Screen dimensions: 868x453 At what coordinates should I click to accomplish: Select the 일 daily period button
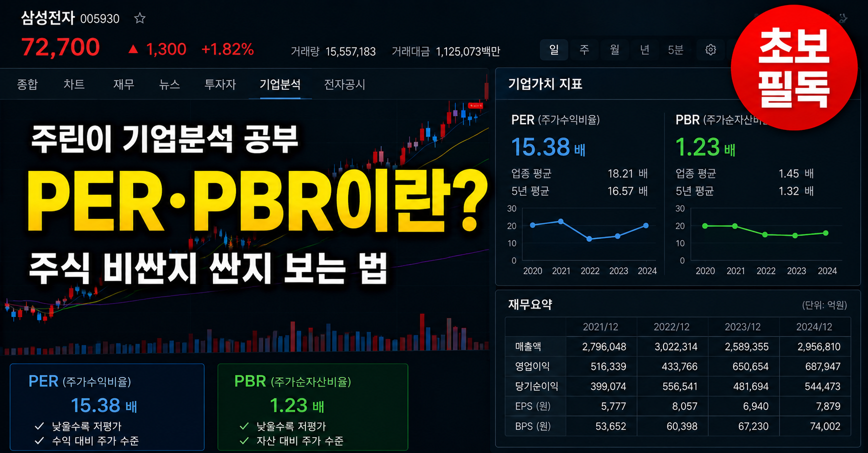(554, 49)
